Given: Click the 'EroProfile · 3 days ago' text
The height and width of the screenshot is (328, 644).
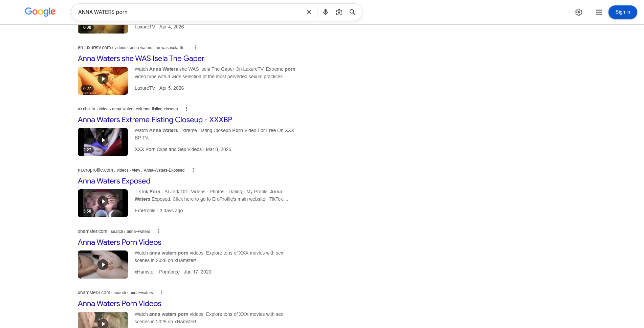Looking at the screenshot, I should [x=159, y=211].
